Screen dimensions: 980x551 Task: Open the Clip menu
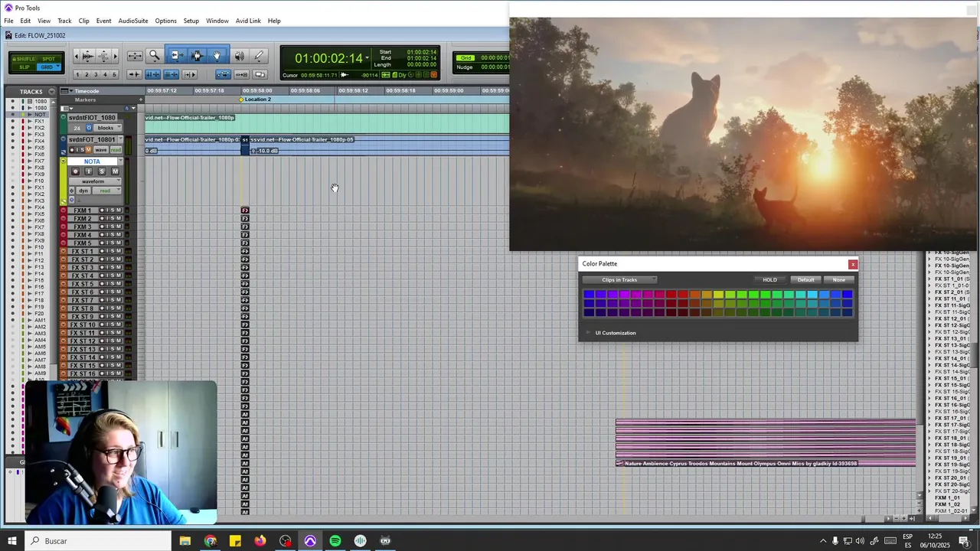83,21
